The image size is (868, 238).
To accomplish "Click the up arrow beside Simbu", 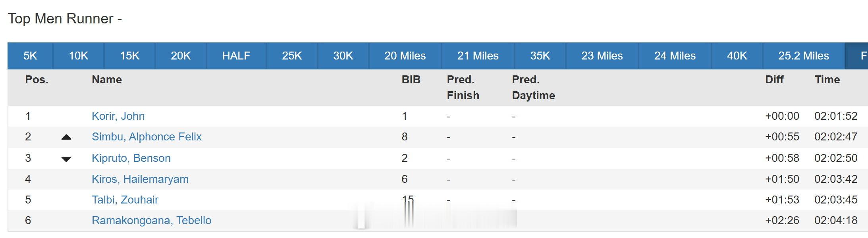I will point(66,137).
